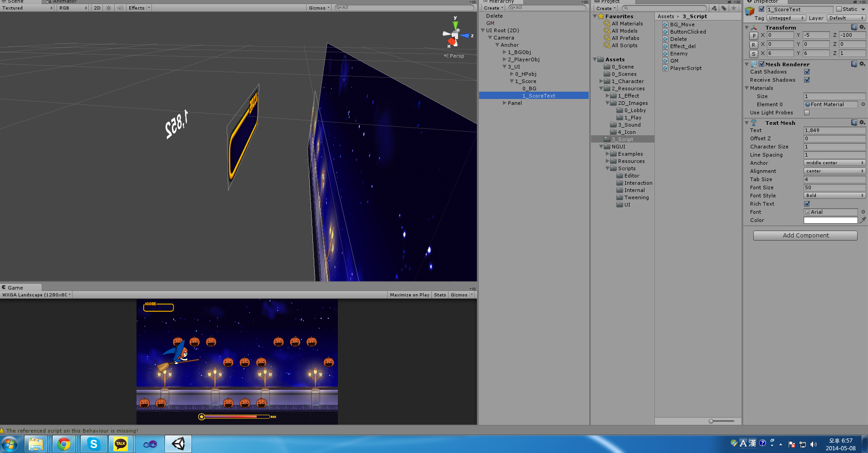This screenshot has height=453, width=868.
Task: Click the PlayerScript C# script icon
Action: click(665, 68)
